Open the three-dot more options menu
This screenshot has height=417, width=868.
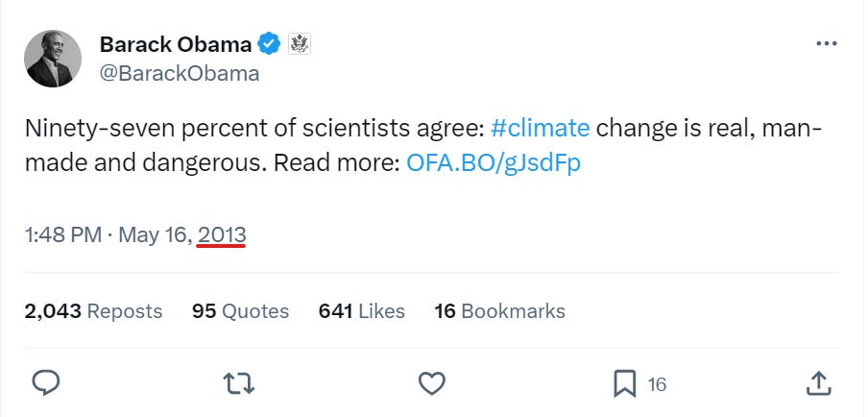[x=826, y=44]
